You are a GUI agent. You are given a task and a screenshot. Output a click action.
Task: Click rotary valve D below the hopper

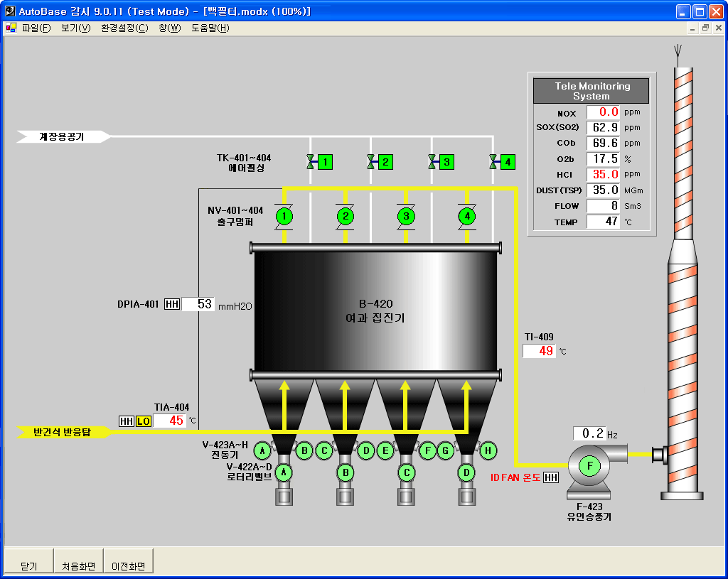(467, 472)
